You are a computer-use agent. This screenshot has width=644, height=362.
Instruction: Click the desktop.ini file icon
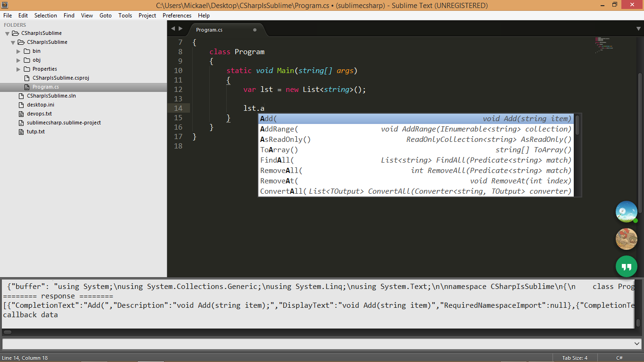(21, 105)
